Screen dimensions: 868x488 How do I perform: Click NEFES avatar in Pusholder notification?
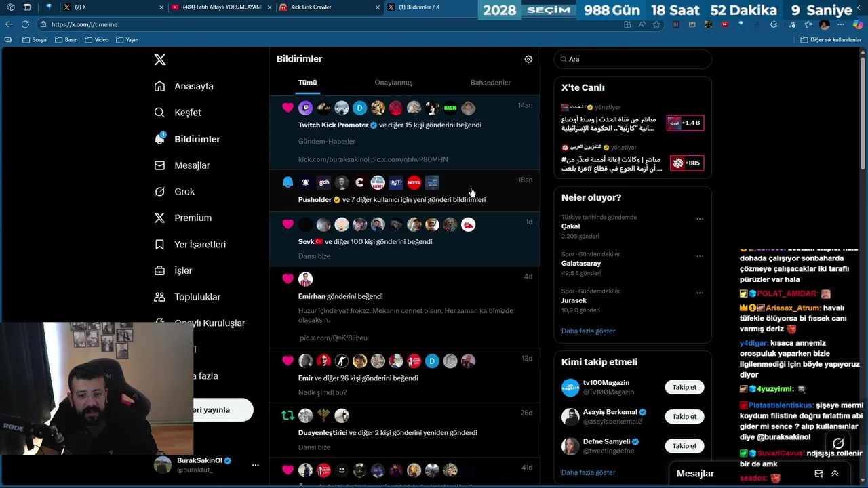(x=414, y=182)
